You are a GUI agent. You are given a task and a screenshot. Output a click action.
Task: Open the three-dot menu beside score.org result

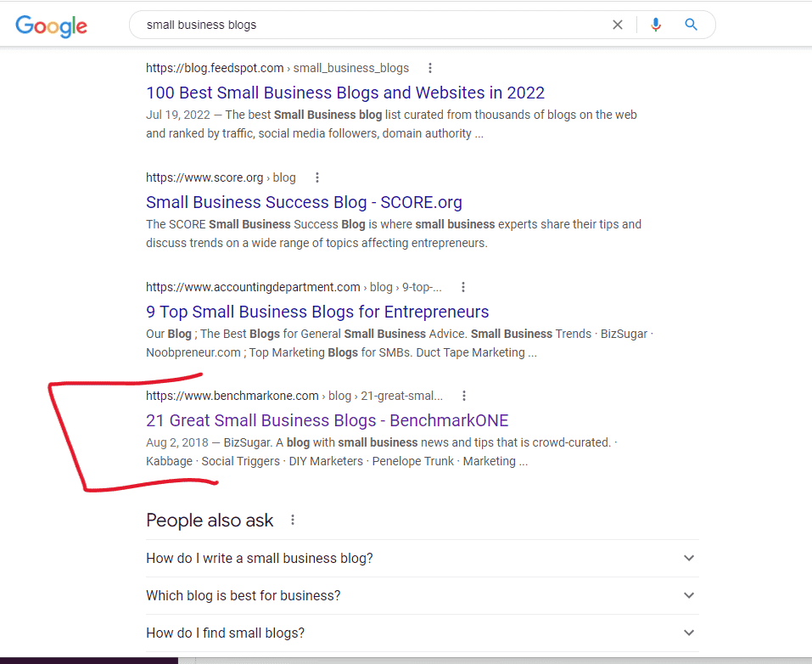point(317,177)
